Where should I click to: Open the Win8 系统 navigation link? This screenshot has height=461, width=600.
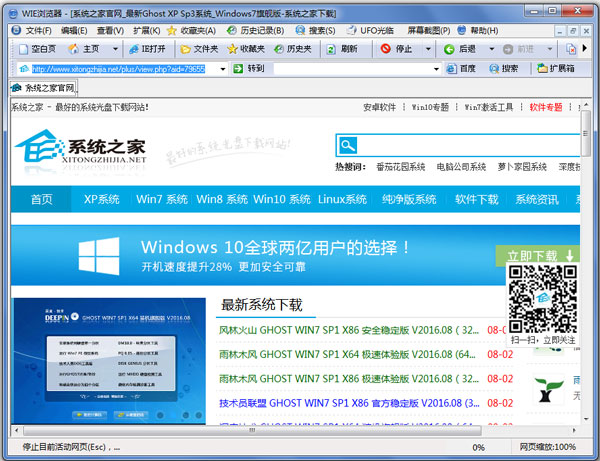[x=222, y=199]
